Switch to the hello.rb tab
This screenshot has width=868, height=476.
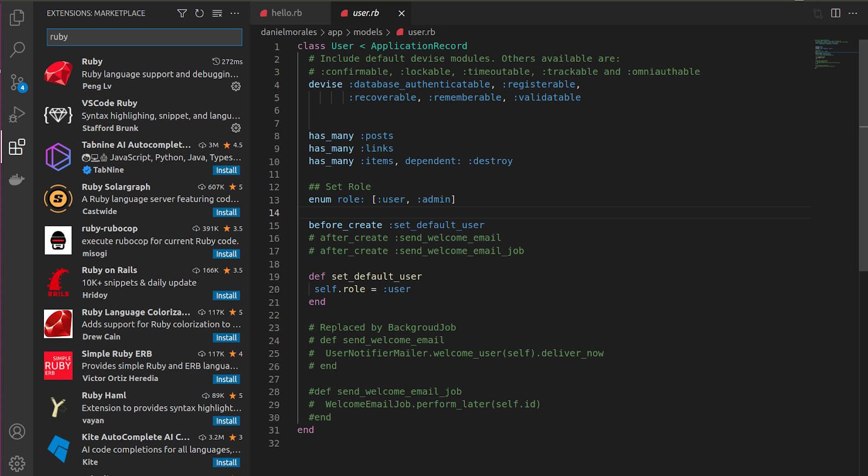(286, 13)
